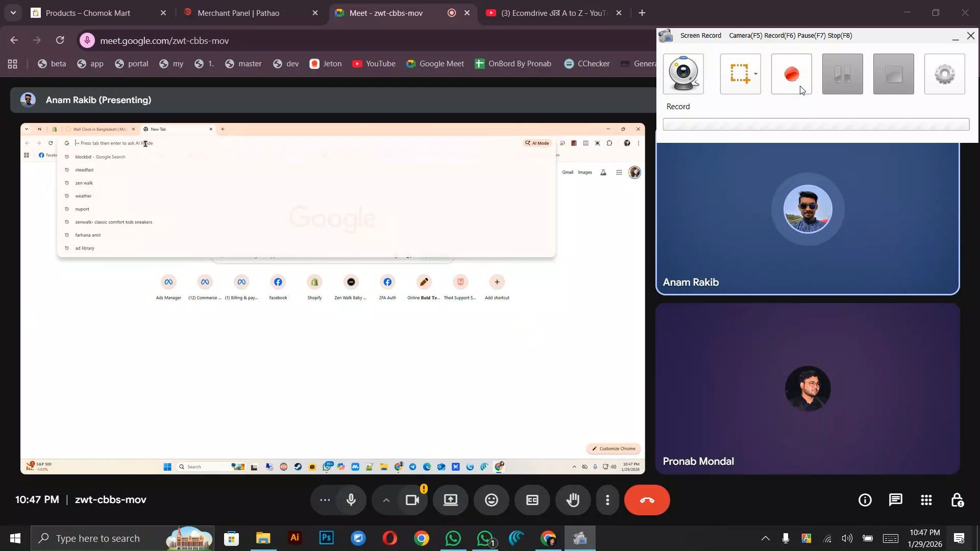Open more options three-dot menu

click(x=607, y=500)
